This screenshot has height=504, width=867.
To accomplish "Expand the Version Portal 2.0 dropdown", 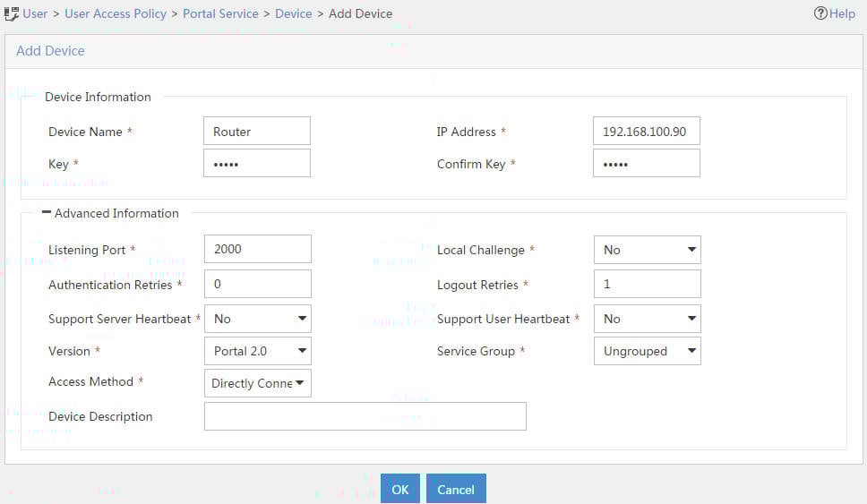I will [258, 351].
